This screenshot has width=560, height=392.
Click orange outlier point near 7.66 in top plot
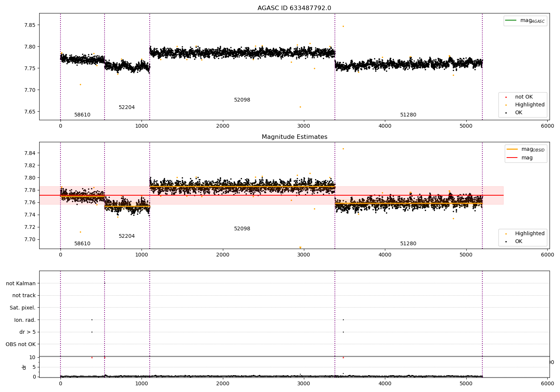coord(300,107)
